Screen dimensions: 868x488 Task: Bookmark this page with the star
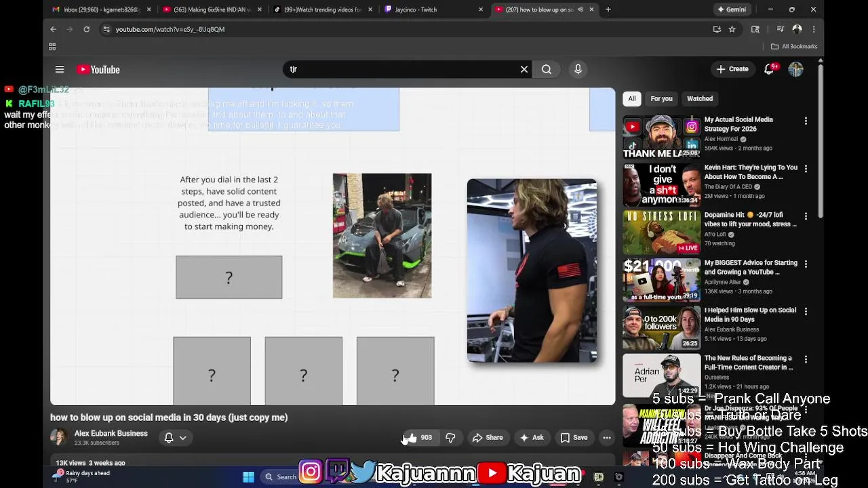point(732,29)
